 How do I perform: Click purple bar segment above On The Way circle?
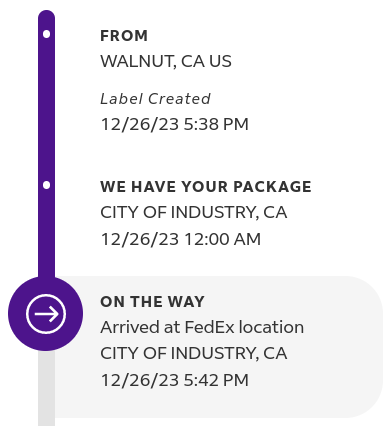click(46, 233)
